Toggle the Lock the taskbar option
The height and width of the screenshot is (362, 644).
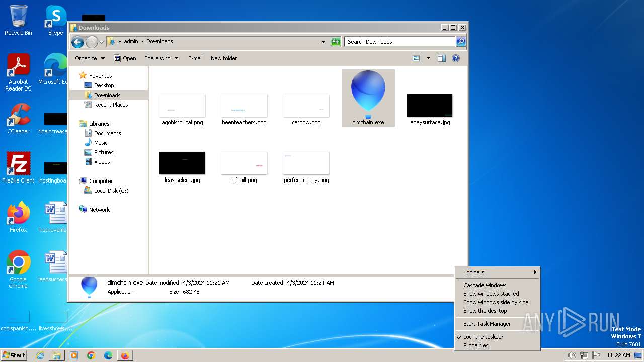pyautogui.click(x=498, y=337)
